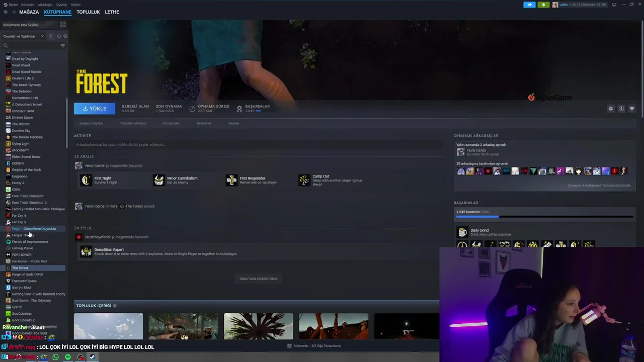Open advanced filter options icon
Image resolution: width=644 pixels, height=362 pixels.
(x=63, y=46)
